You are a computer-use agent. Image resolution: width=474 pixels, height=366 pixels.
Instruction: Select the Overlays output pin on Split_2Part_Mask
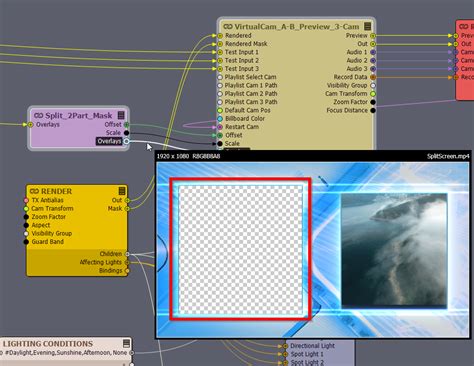pyautogui.click(x=126, y=141)
